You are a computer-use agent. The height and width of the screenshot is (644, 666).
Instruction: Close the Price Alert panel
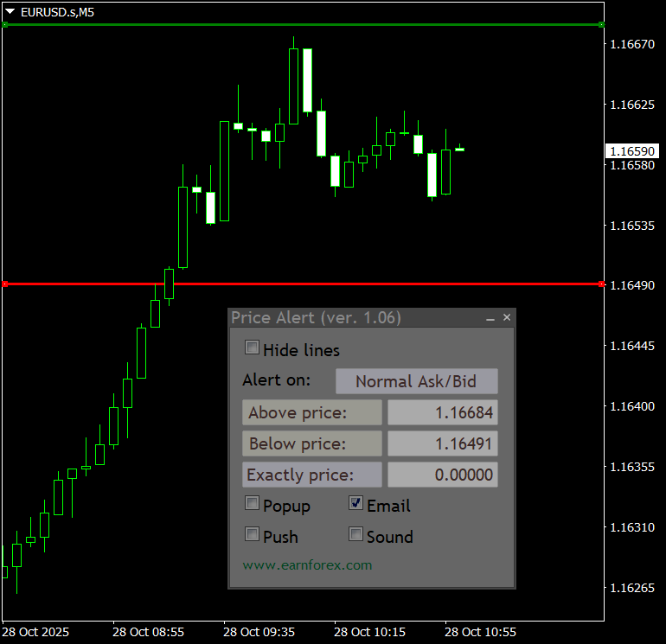click(x=507, y=318)
